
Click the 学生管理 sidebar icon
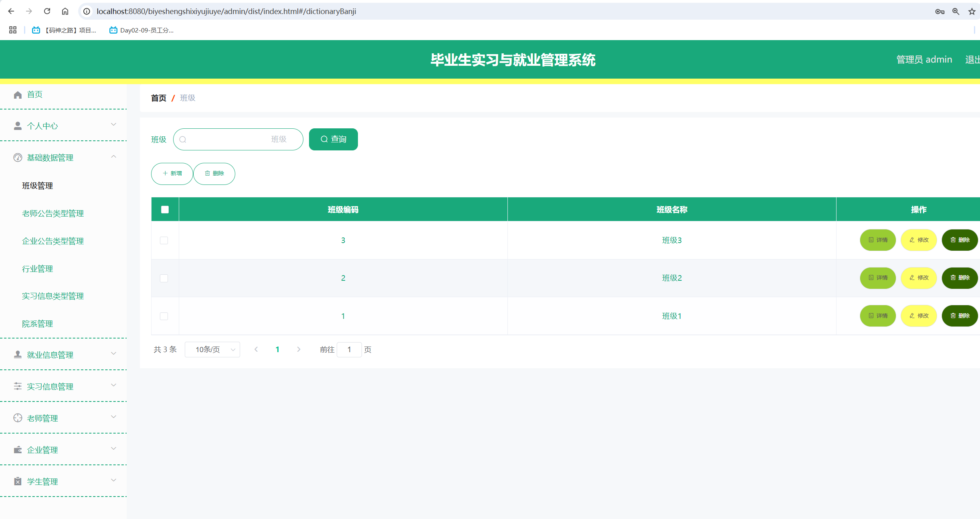(x=18, y=481)
